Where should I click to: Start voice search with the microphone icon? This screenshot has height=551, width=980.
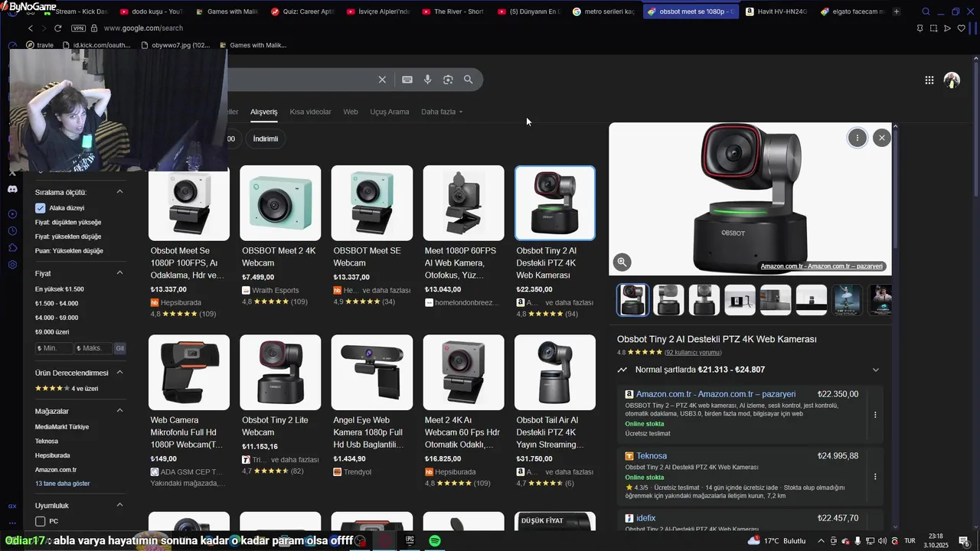427,80
